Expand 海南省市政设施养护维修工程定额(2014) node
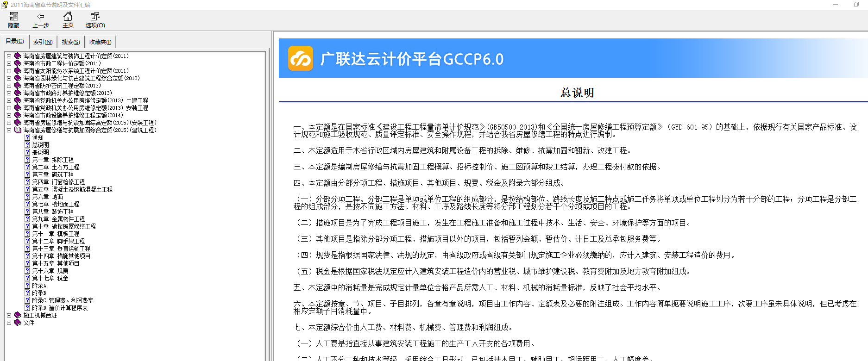The image size is (868, 361). (x=9, y=115)
